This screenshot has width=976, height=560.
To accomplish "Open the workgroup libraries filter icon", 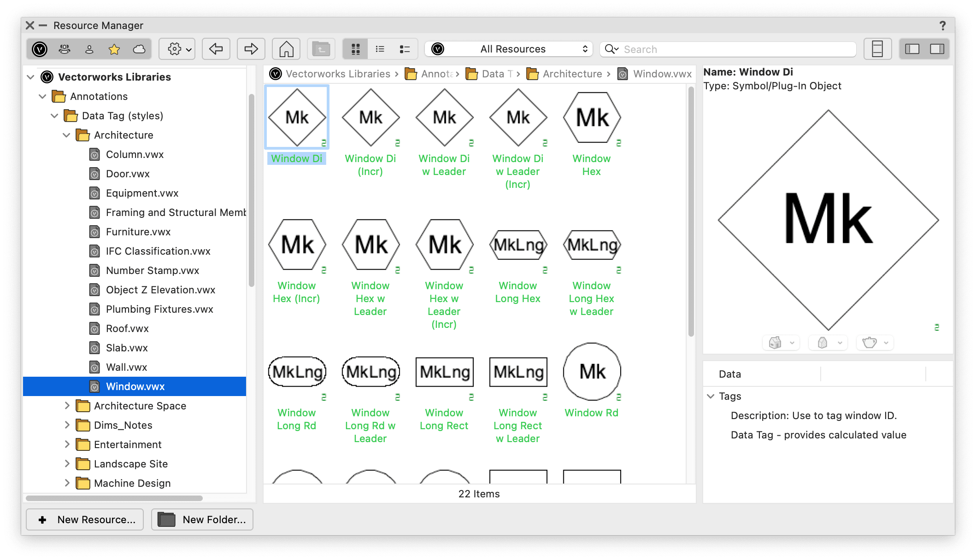I will click(x=64, y=48).
